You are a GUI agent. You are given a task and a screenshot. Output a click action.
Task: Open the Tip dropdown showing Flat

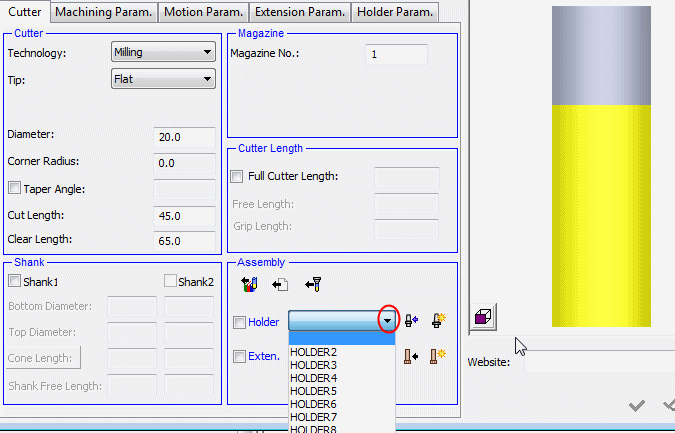(163, 79)
